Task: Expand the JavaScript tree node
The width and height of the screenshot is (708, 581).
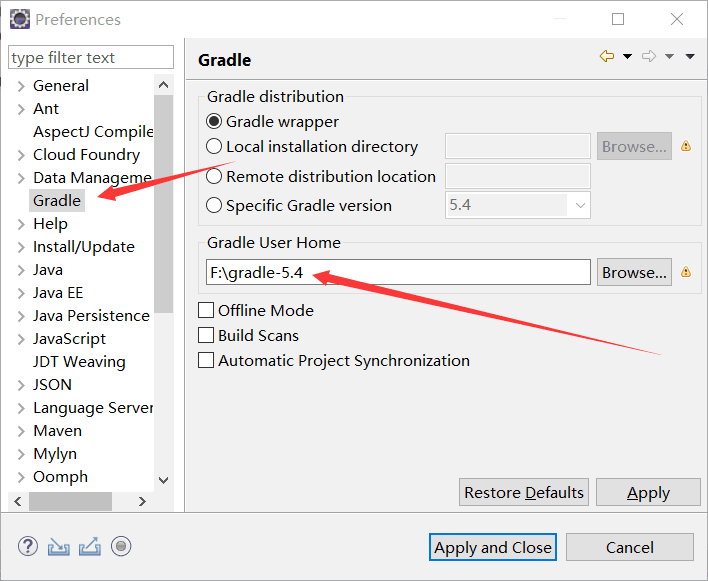Action: [x=21, y=339]
